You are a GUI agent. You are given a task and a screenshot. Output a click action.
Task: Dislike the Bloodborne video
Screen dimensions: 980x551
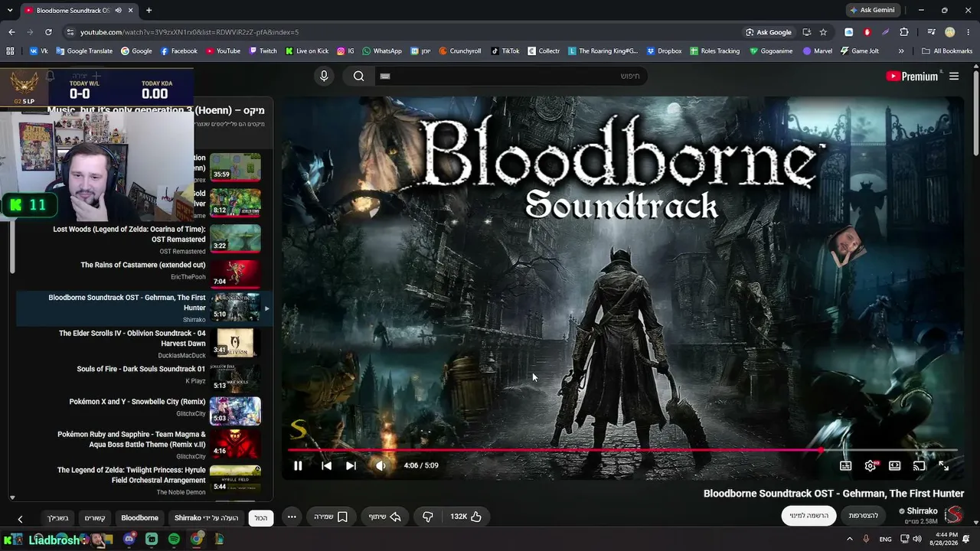[x=428, y=517]
